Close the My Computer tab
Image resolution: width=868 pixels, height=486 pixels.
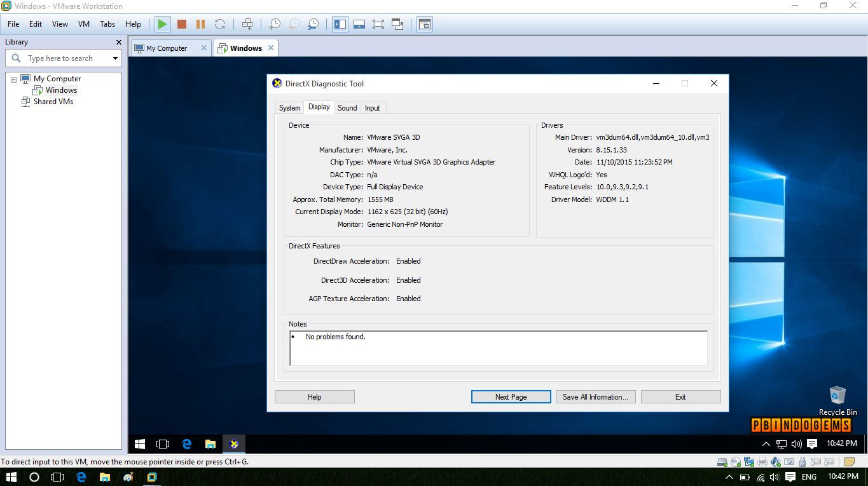point(204,48)
